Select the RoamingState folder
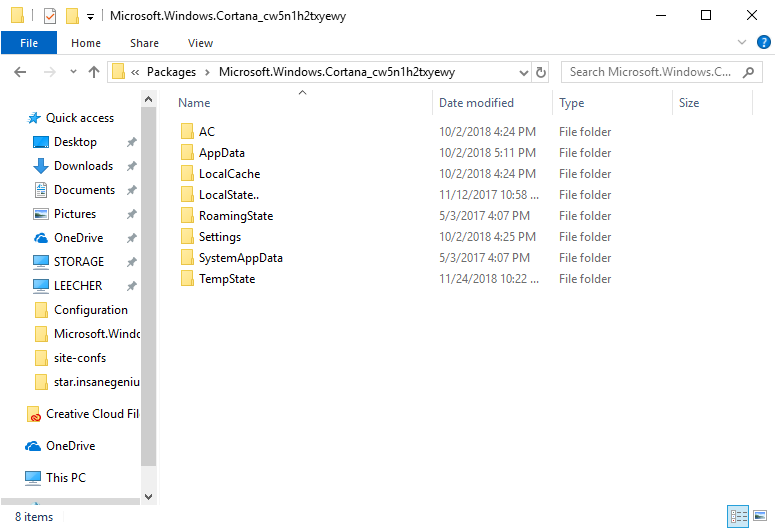 tap(236, 216)
